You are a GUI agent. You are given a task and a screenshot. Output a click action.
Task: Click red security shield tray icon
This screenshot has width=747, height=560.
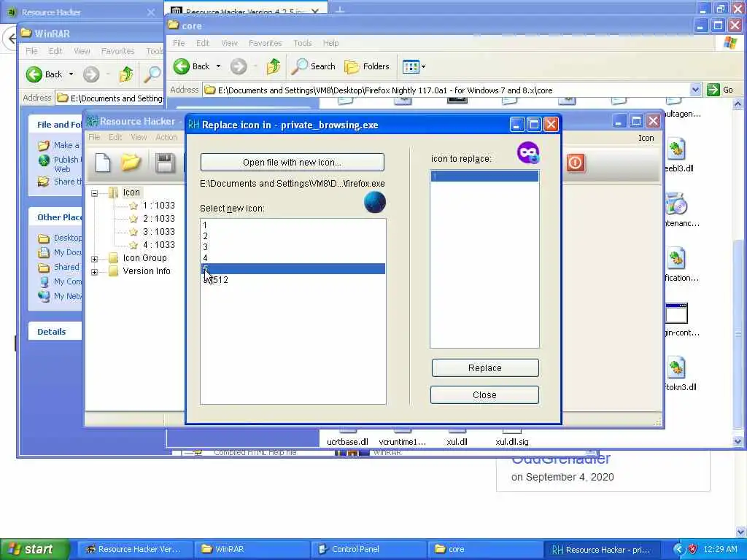click(x=693, y=549)
